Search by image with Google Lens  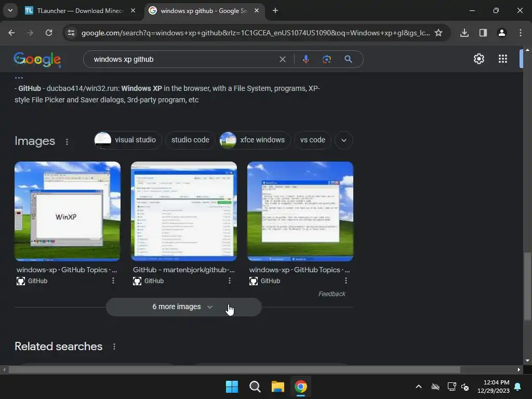click(327, 59)
